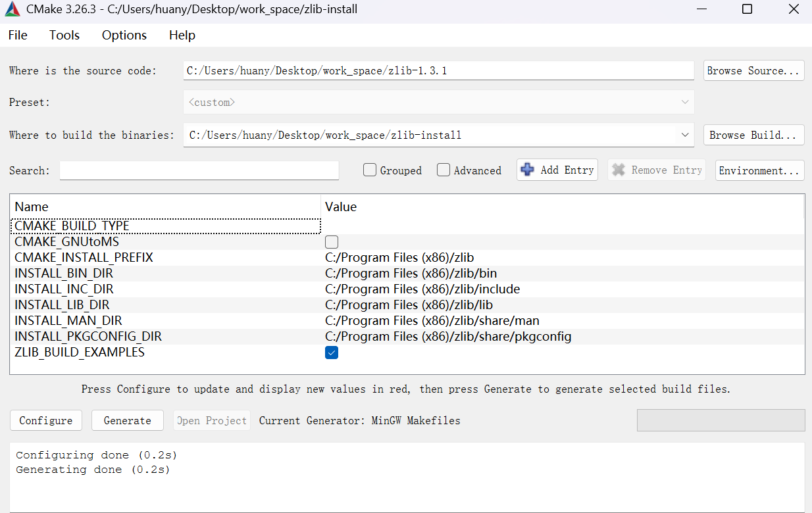812x513 pixels.
Task: Click the Open Project button
Action: point(212,420)
